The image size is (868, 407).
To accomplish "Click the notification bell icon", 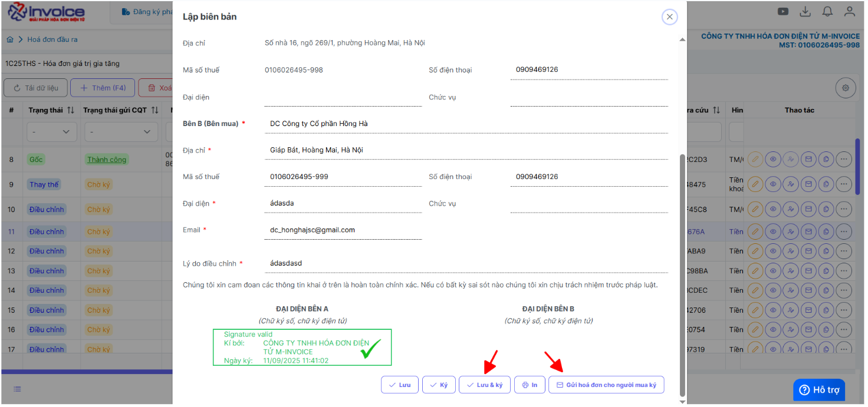I will pyautogui.click(x=828, y=12).
